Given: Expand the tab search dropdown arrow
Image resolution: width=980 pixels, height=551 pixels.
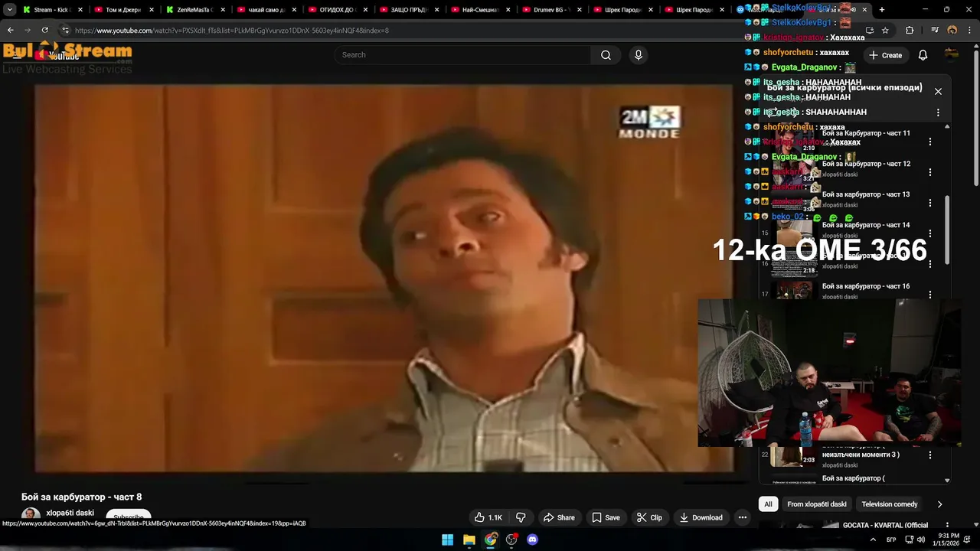Looking at the screenshot, I should [x=10, y=10].
